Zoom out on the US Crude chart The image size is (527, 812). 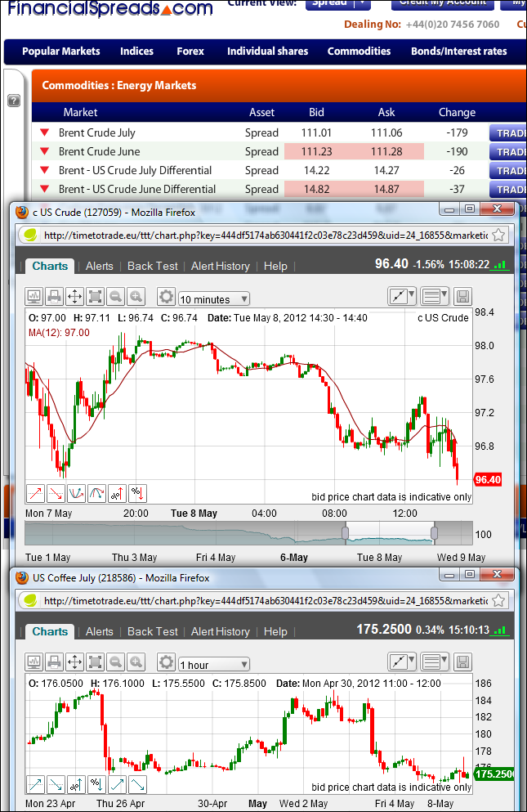tap(116, 297)
